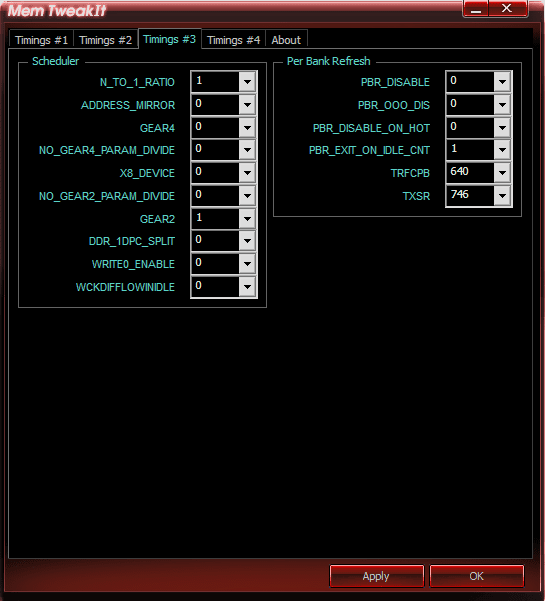Expand the WRITE0_ENABLE dropdown arrow
This screenshot has height=601, width=545.
(247, 264)
